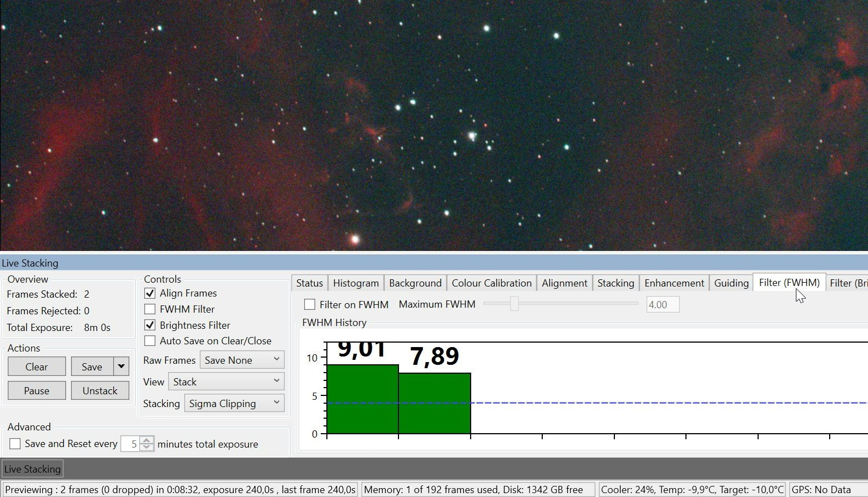Viewport: 868px width, 497px height.
Task: Enable the FWHM Filter checkbox
Action: click(x=150, y=309)
